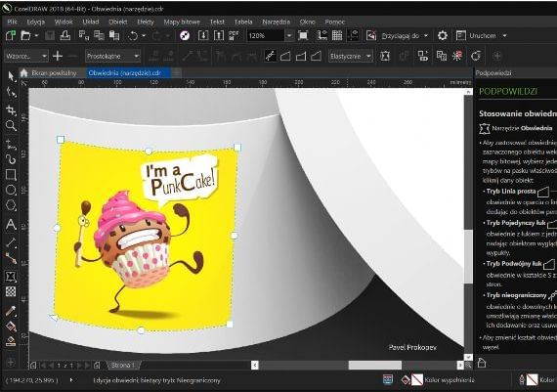The width and height of the screenshot is (557, 392).
Task: Select the Text tool (letter A)
Action: click(11, 224)
